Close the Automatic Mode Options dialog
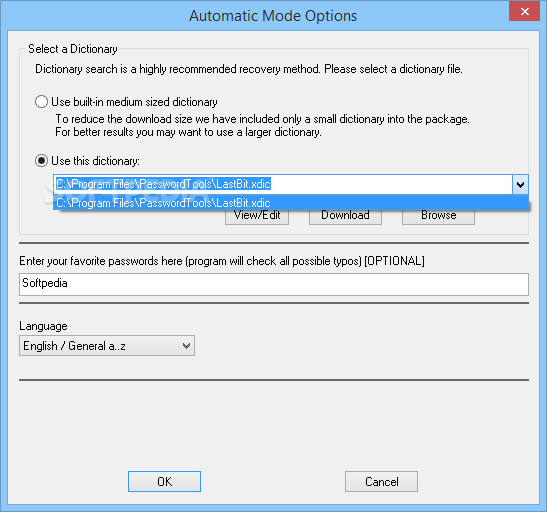547x512 pixels. [524, 12]
